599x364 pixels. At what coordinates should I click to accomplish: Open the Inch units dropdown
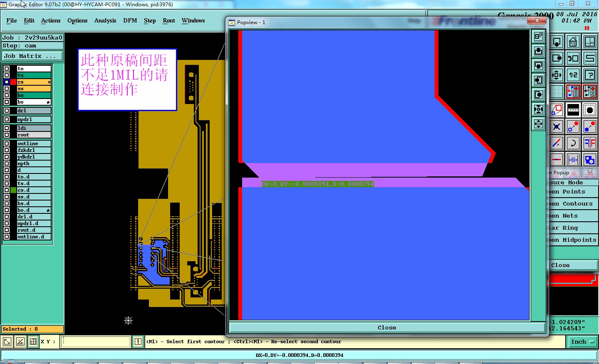pos(582,342)
